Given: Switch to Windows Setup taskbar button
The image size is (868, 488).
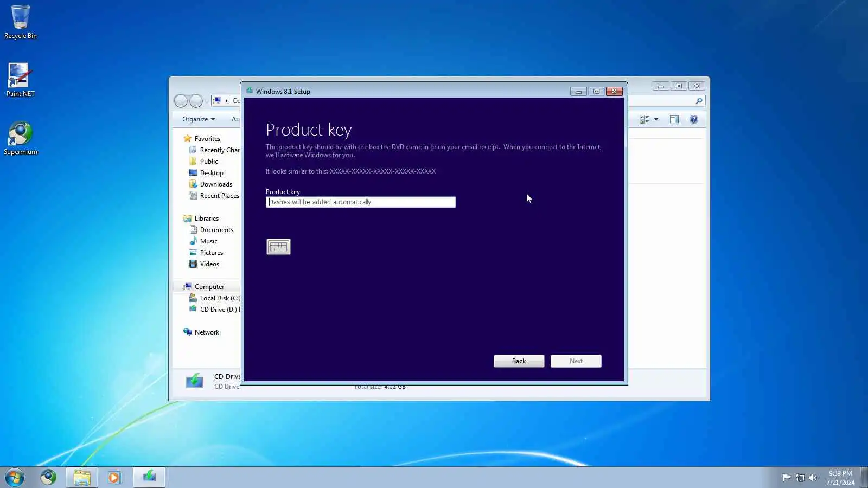Looking at the screenshot, I should coord(149,477).
